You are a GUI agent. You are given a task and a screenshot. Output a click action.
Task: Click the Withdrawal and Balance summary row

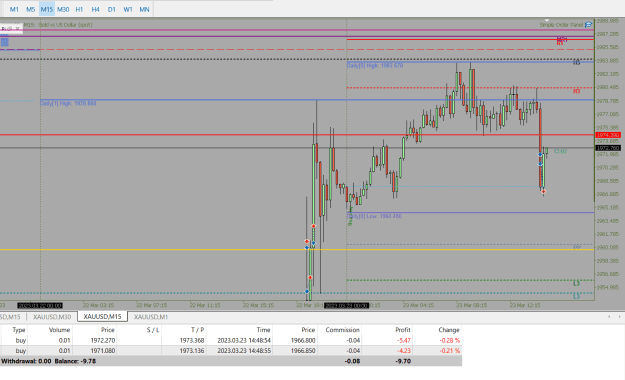point(231,361)
